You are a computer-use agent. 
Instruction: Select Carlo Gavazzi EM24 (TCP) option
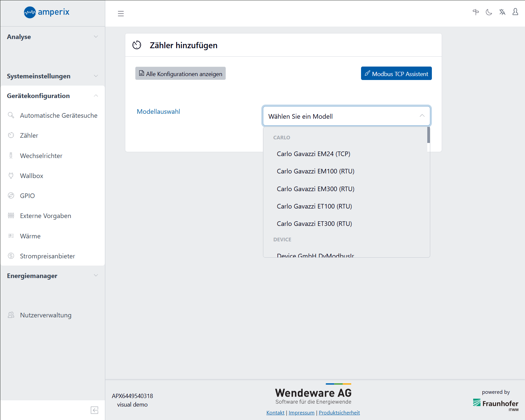[313, 154]
